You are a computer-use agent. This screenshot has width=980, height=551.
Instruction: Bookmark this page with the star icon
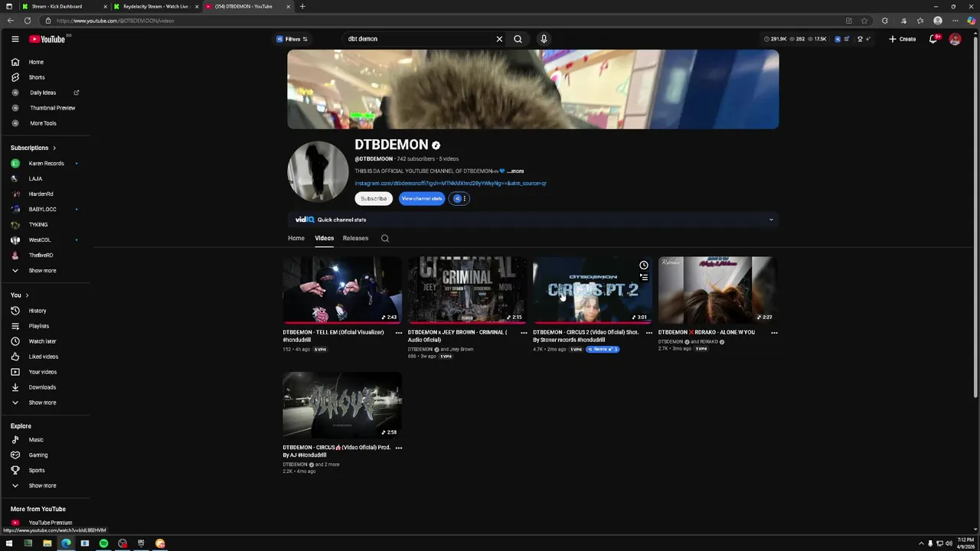864,21
